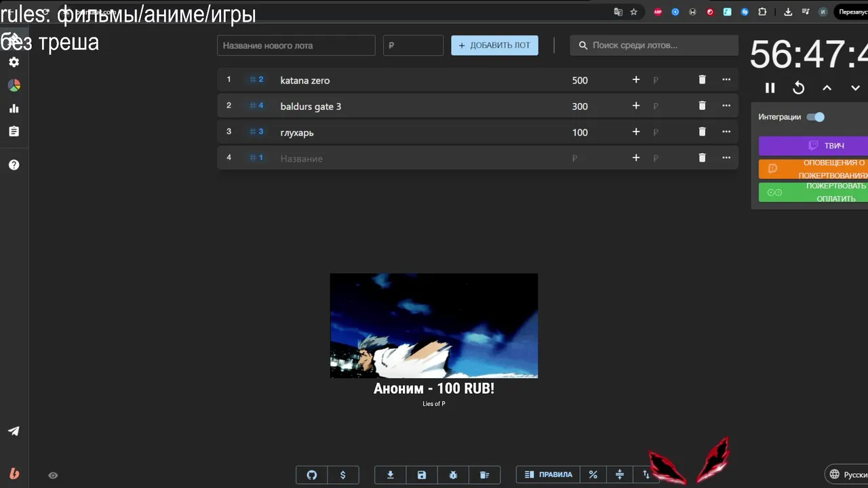Viewport: 868px width, 488px height.
Task: Click the browser translate page icon
Action: [618, 12]
